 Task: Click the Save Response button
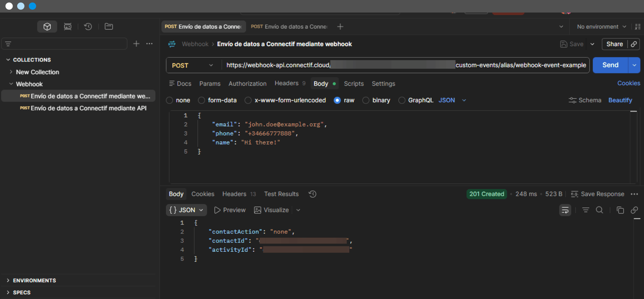click(597, 194)
